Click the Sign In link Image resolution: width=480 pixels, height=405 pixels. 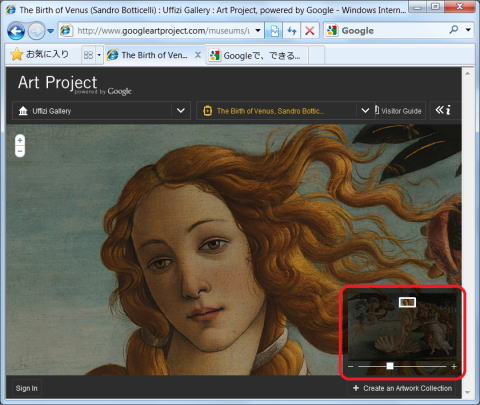tap(26, 388)
